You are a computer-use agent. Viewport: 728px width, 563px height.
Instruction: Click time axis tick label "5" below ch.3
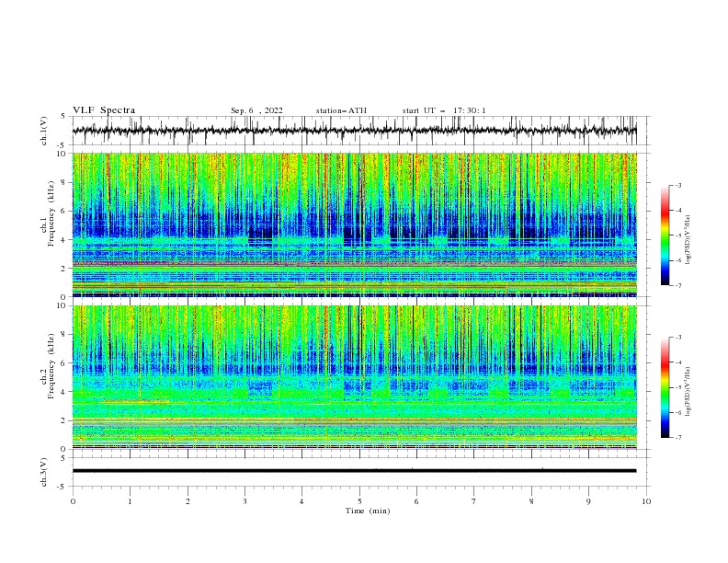tap(359, 501)
